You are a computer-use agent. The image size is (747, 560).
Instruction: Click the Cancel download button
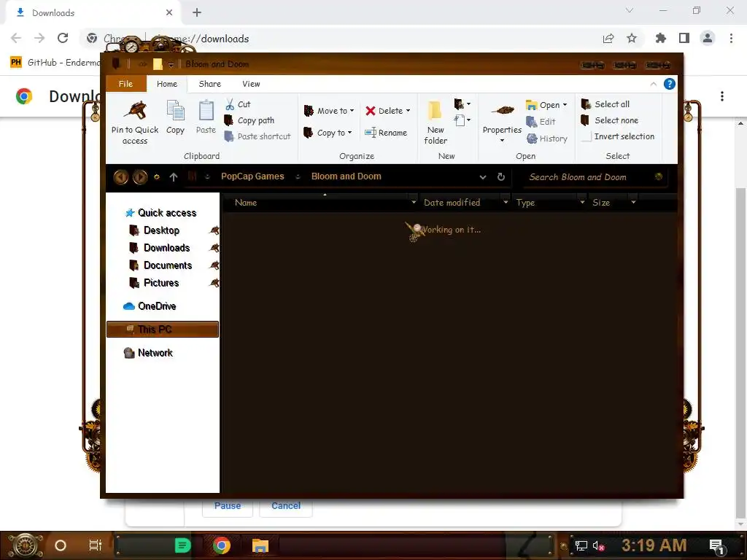click(x=286, y=506)
